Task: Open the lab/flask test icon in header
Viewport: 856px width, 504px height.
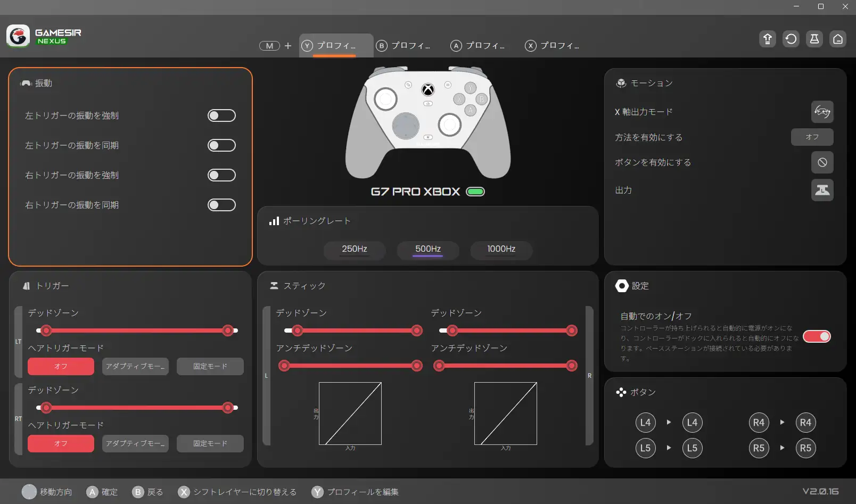Action: pos(814,39)
